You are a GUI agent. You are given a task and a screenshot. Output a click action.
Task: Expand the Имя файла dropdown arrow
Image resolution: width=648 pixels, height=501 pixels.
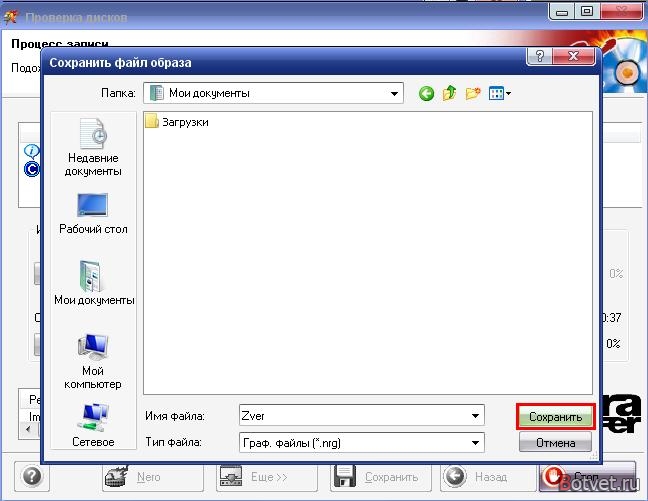(475, 415)
